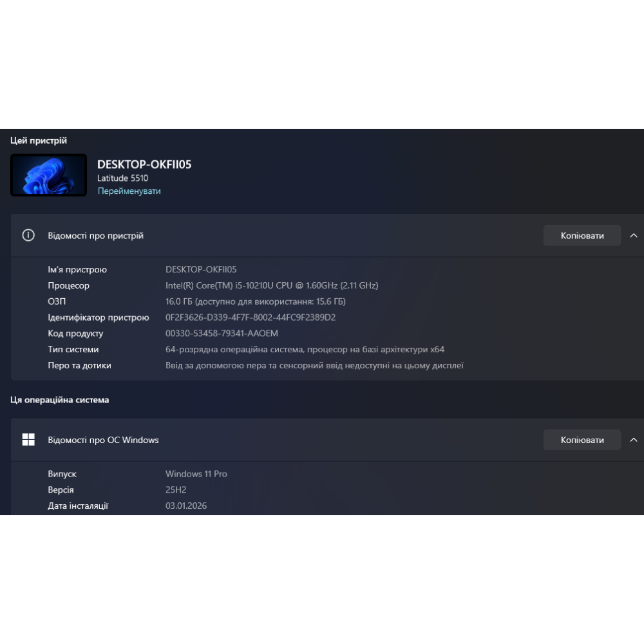Click the product code 00330-53458-79341-AAOEM
This screenshot has height=644, width=644.
[x=222, y=334]
